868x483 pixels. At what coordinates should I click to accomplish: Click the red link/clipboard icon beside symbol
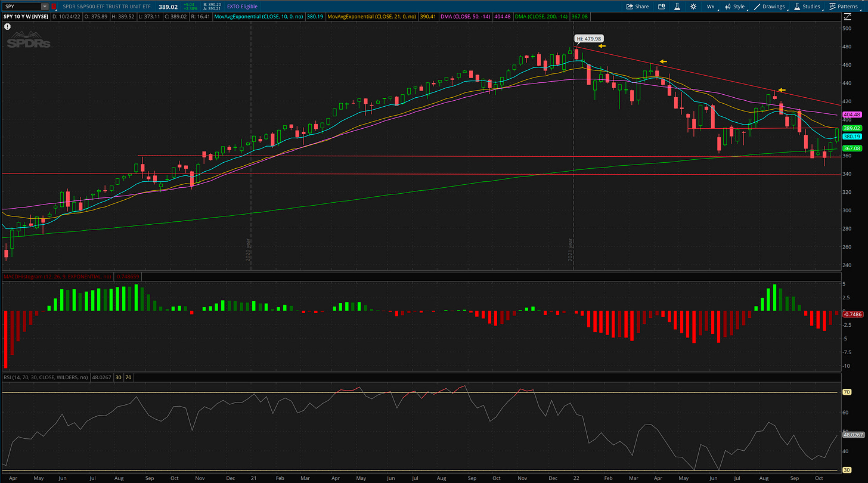(x=55, y=7)
